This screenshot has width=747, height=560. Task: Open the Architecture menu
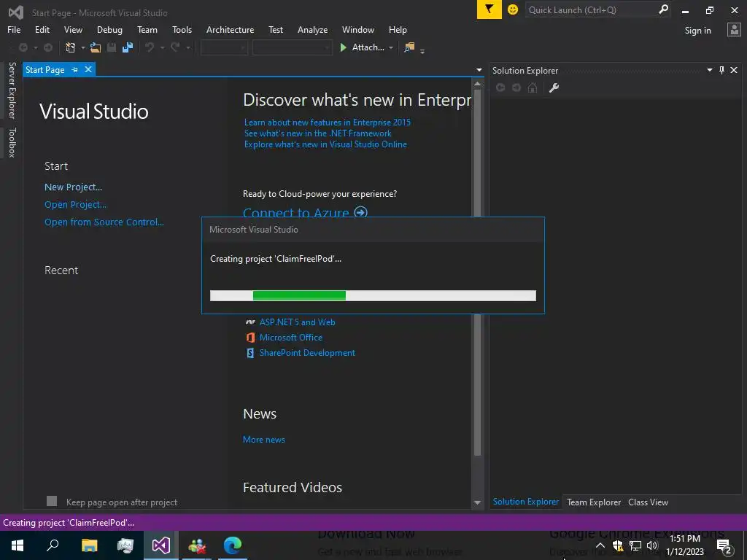tap(230, 29)
